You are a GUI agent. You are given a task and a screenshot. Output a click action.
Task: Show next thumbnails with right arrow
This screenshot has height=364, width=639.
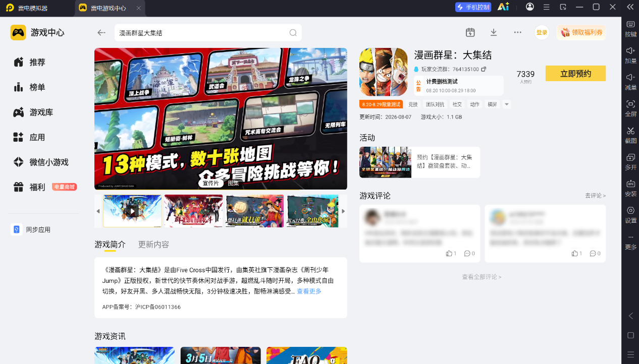click(x=344, y=211)
